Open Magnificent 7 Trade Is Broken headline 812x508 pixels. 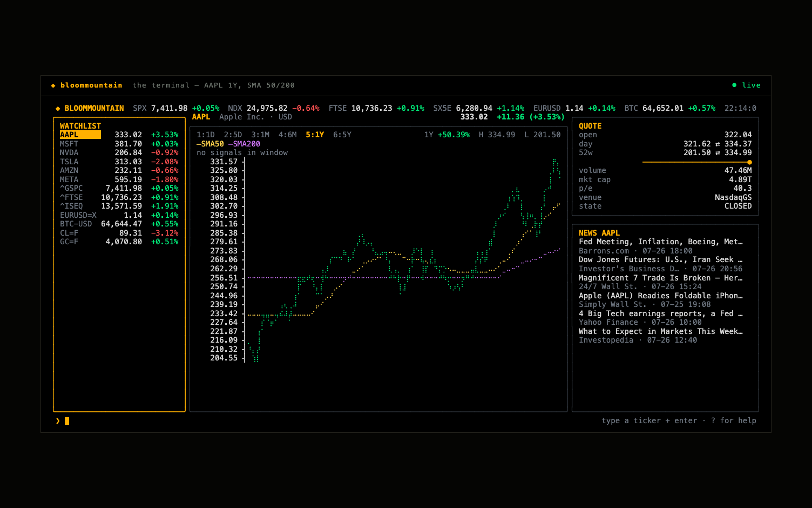pos(661,278)
